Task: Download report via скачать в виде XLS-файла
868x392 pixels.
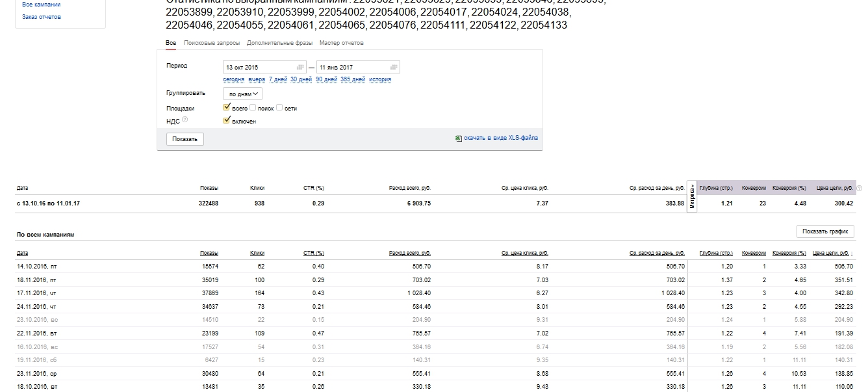Action: (x=501, y=138)
